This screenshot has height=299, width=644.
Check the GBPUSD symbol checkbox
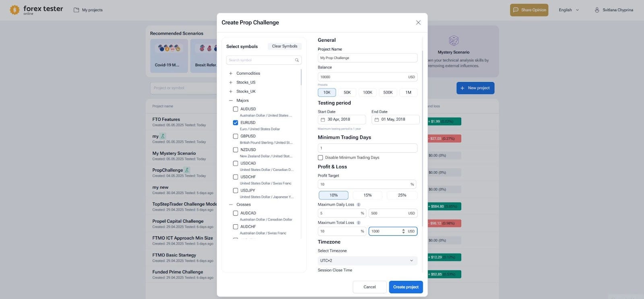pos(235,137)
